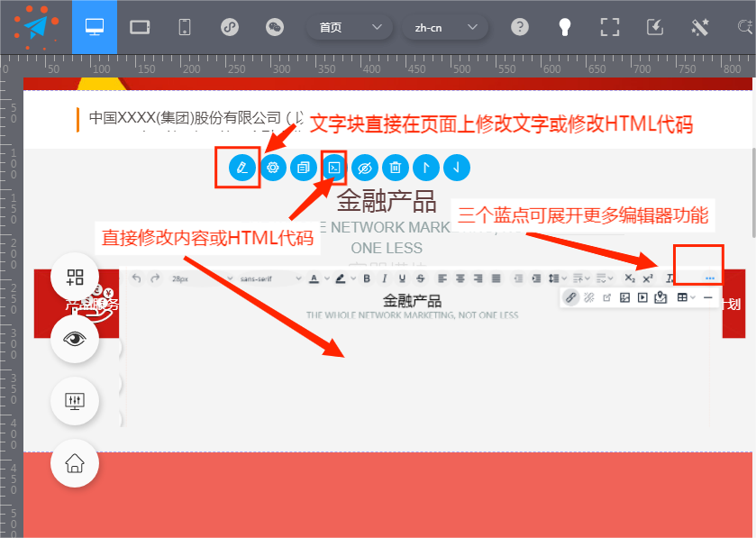This screenshot has width=756, height=538.
Task: Click the blue pencil edit-text icon
Action: click(241, 168)
